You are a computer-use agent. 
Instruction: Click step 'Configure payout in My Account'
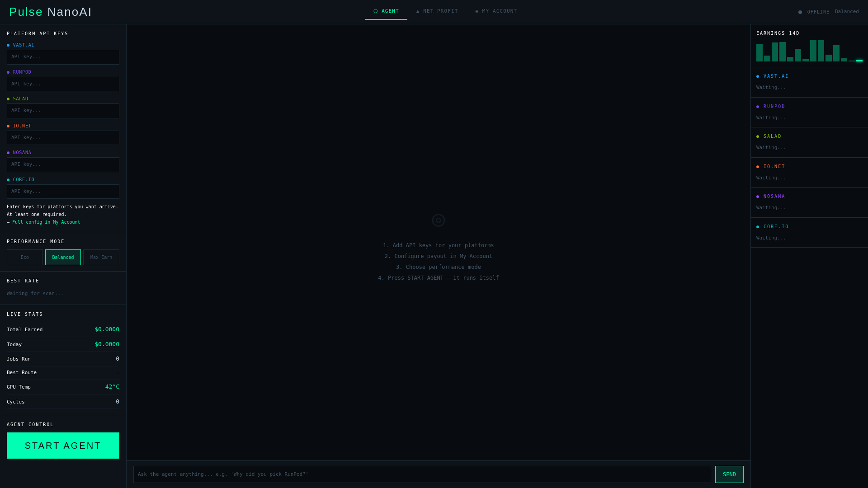tap(439, 256)
